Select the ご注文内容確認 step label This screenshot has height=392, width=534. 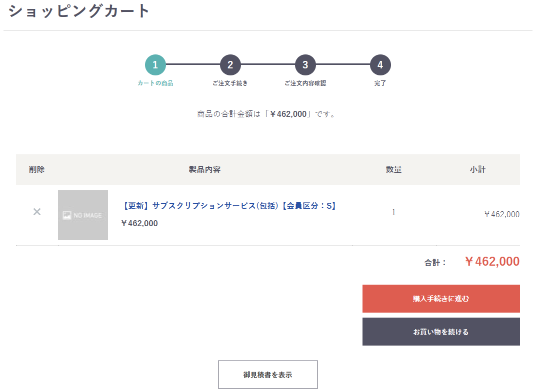pyautogui.click(x=305, y=83)
